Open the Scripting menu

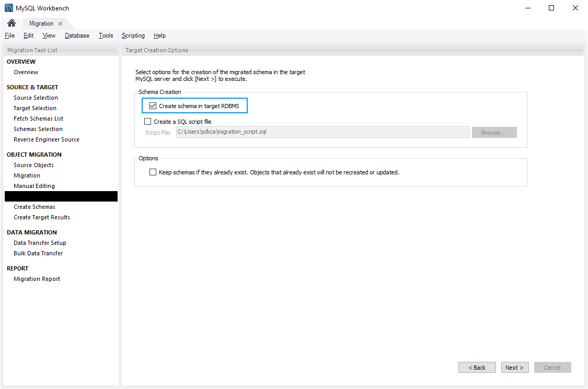click(133, 36)
